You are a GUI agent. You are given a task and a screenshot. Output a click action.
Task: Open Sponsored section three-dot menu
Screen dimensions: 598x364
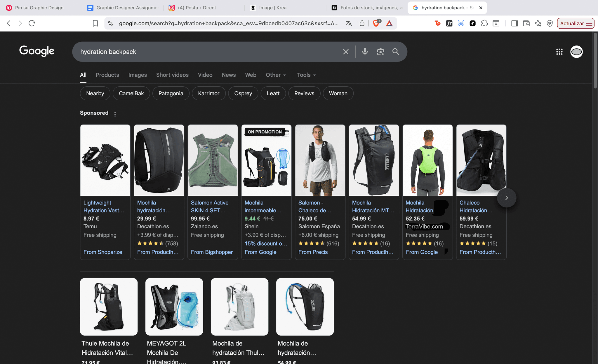click(x=115, y=114)
